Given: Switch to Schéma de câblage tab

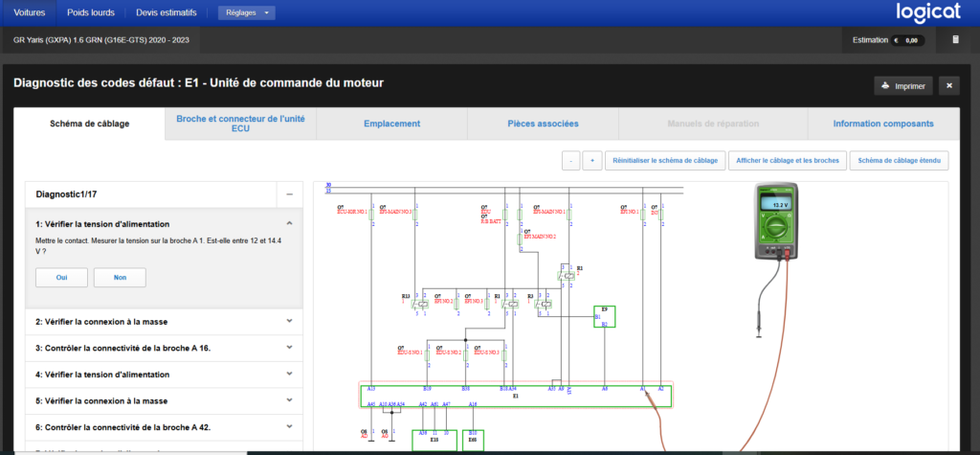Looking at the screenshot, I should (x=89, y=124).
